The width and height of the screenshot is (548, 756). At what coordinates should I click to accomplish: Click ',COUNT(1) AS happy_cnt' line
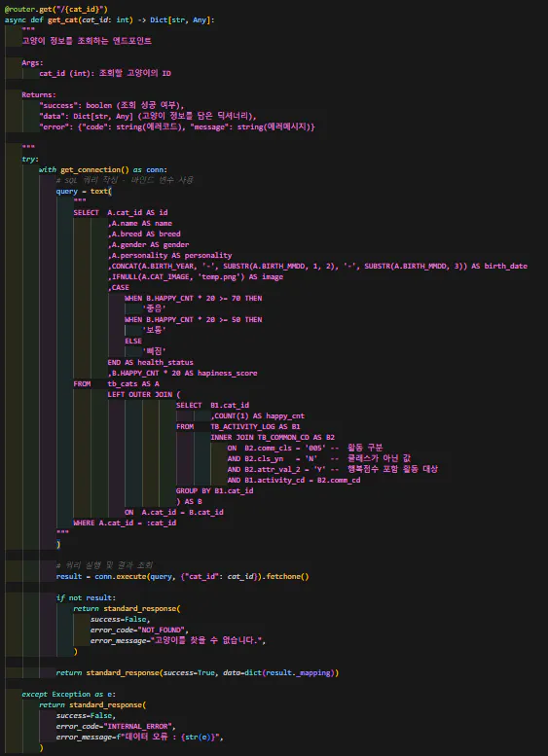click(x=258, y=415)
